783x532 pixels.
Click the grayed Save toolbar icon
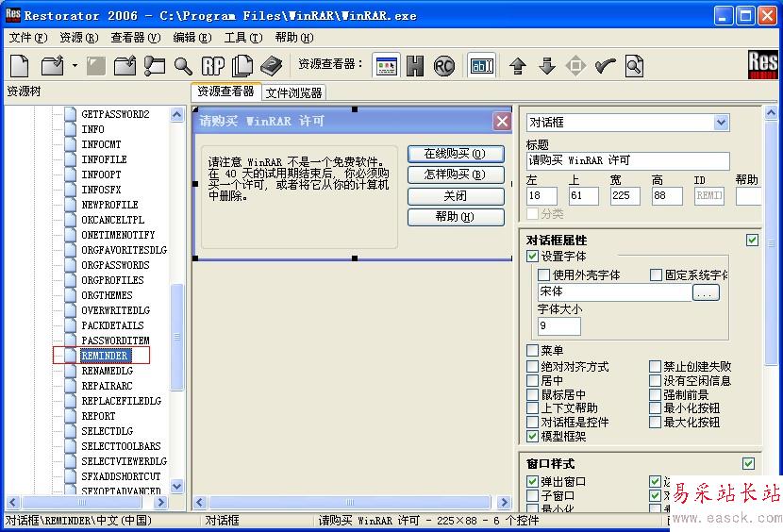(x=95, y=65)
